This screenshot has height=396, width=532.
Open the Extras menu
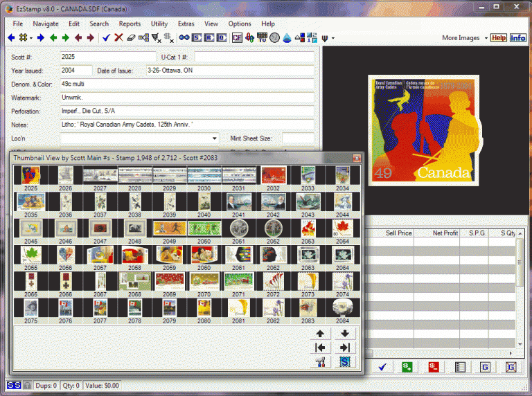pyautogui.click(x=186, y=24)
